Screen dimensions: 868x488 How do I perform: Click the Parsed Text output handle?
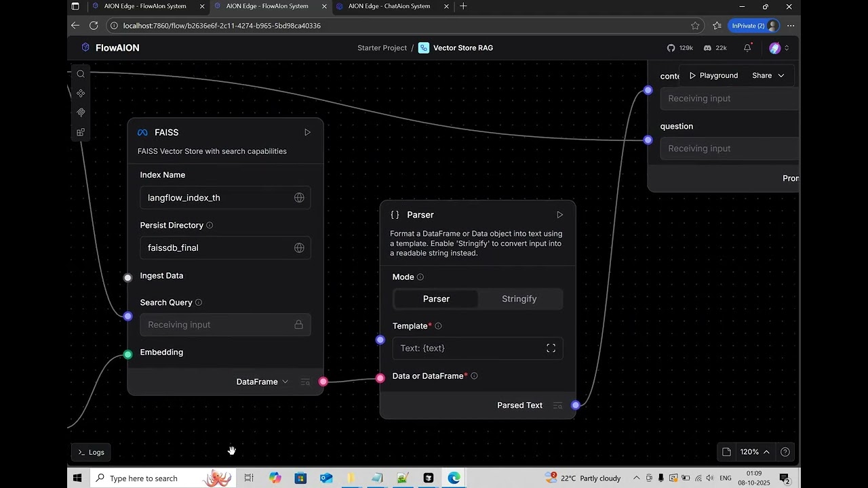tap(575, 405)
